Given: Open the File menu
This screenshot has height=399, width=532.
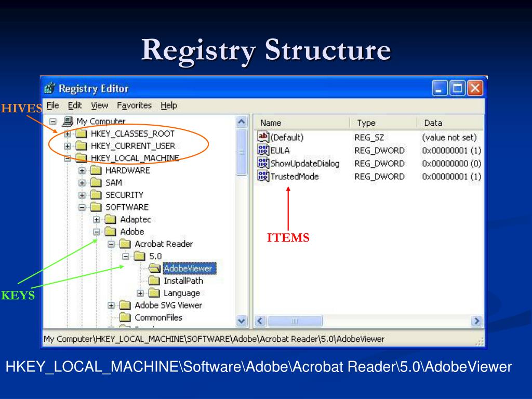Looking at the screenshot, I should tap(52, 105).
